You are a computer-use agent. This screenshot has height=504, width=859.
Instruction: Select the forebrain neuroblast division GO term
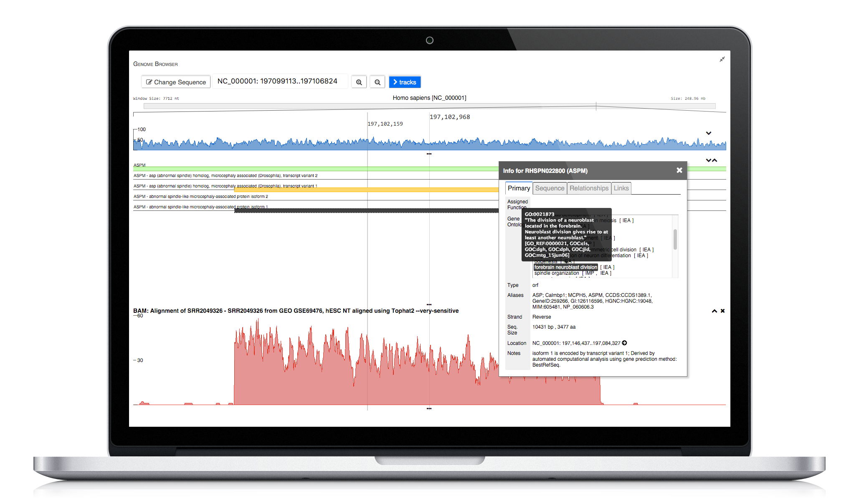pyautogui.click(x=565, y=267)
